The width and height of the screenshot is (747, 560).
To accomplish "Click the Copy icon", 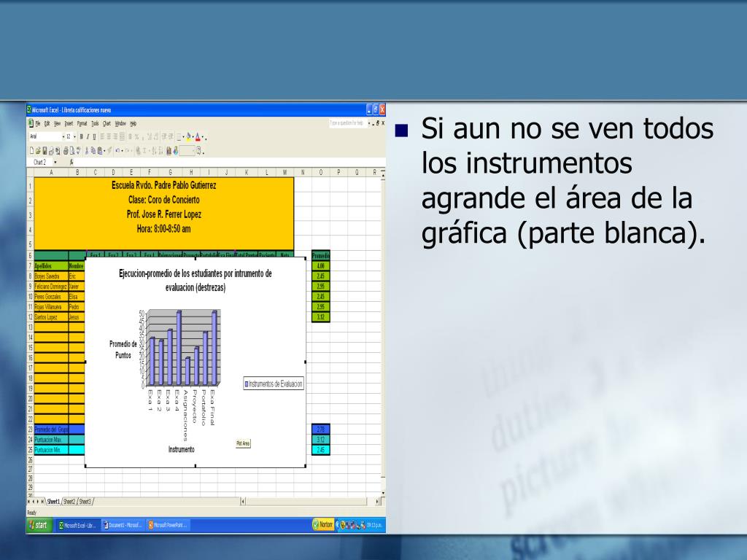I will tap(93, 150).
